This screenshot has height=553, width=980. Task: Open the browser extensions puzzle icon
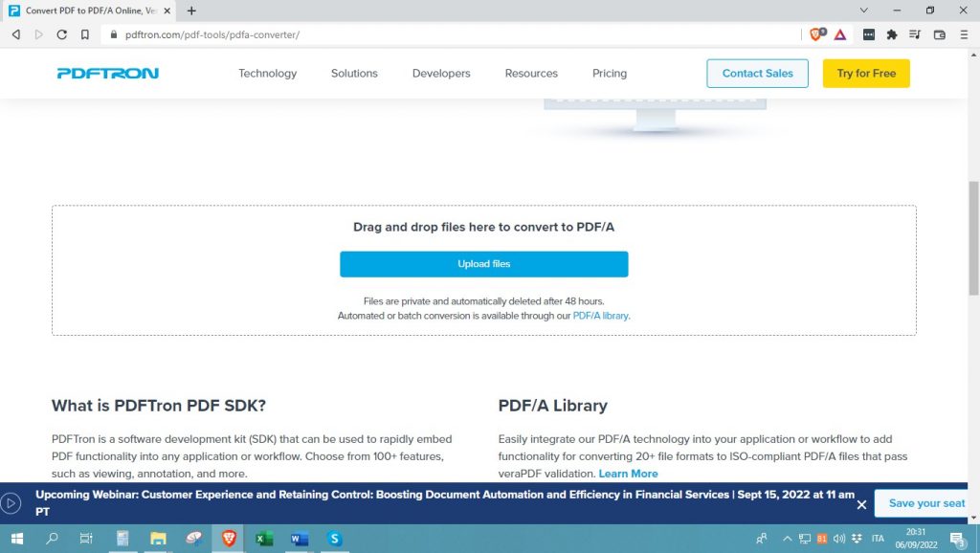(892, 34)
